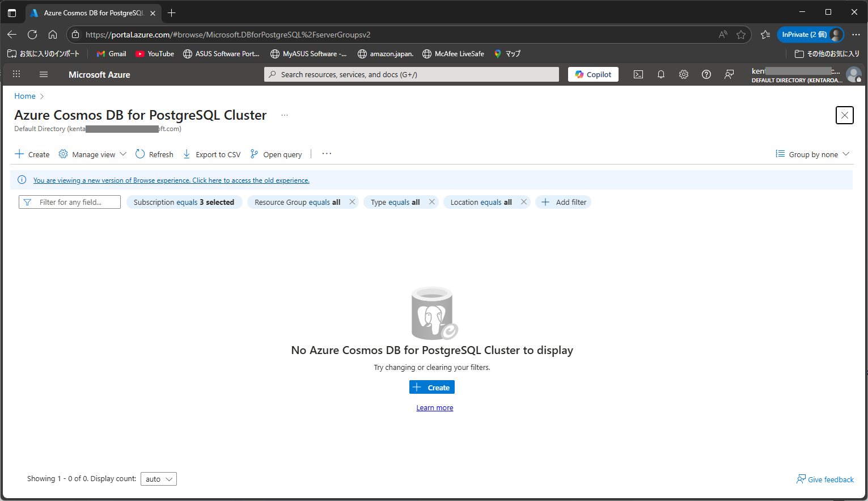Open portal settings gear icon

[x=683, y=74]
